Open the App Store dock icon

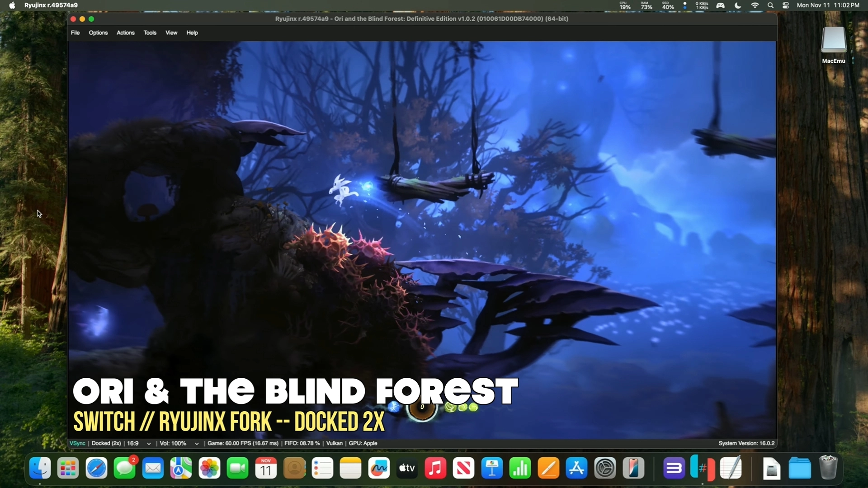[576, 468]
